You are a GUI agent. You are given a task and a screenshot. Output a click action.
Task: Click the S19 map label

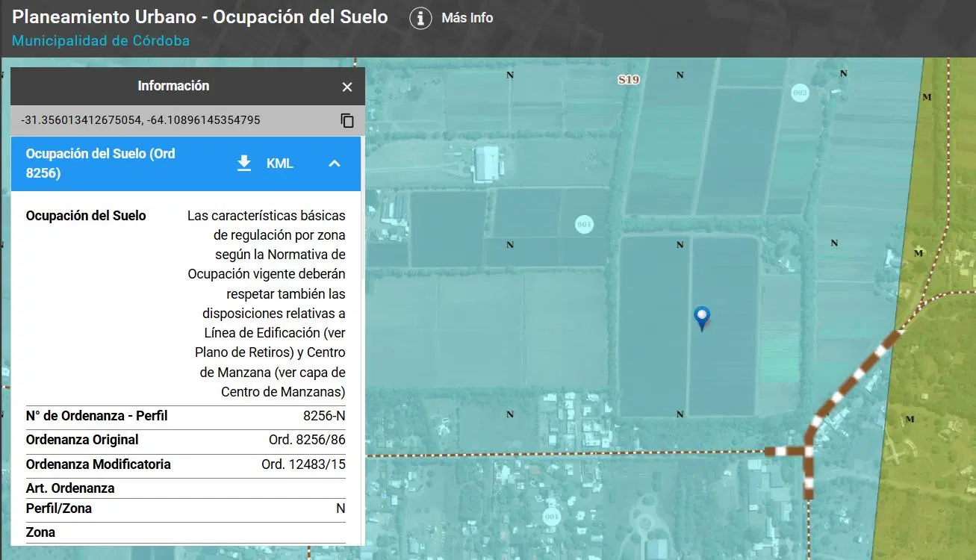[629, 79]
